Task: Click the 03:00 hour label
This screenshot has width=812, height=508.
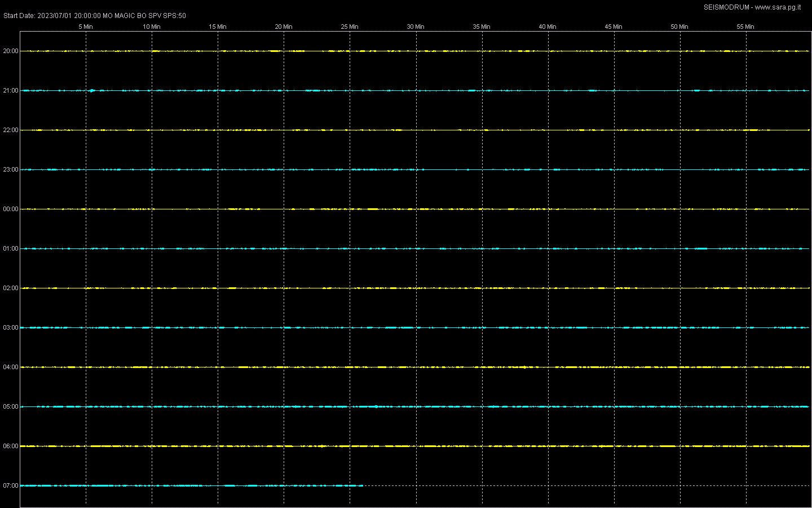Action: point(11,327)
